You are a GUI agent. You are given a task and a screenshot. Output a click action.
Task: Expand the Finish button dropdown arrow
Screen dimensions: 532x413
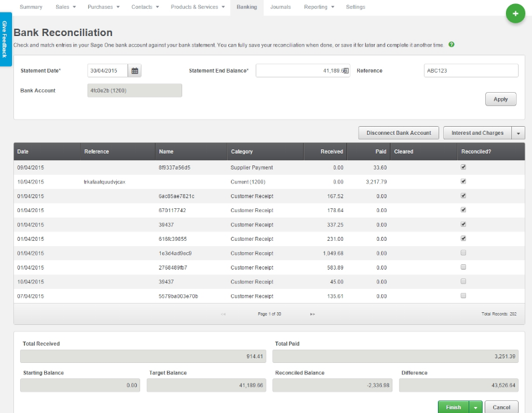476,407
